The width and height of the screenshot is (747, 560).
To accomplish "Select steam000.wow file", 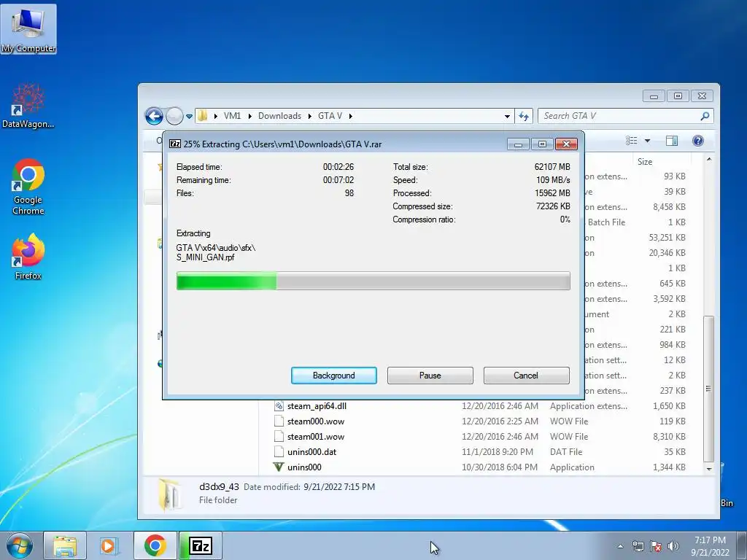I will click(316, 421).
